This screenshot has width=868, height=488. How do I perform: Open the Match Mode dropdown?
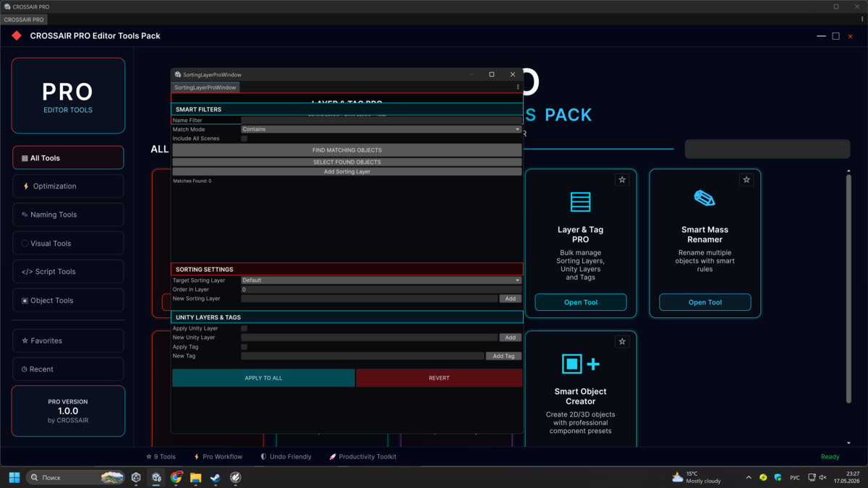tap(381, 129)
